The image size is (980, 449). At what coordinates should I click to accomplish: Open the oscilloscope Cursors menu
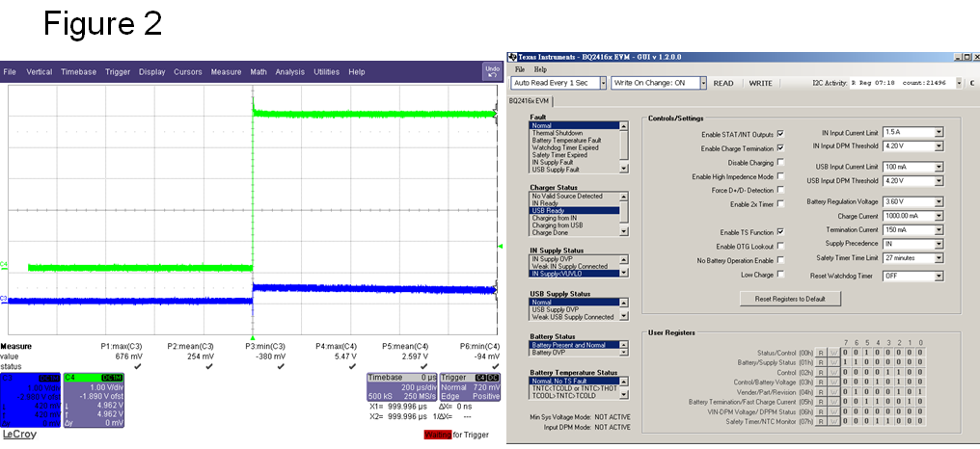point(187,72)
